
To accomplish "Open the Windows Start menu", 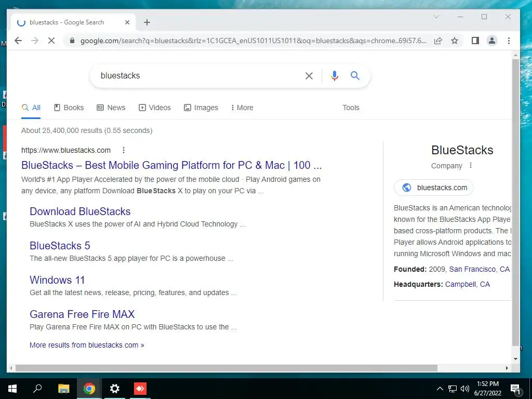I will tap(12, 389).
